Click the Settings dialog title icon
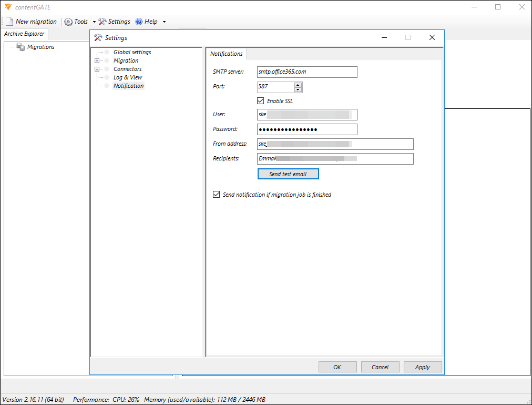 click(x=98, y=38)
